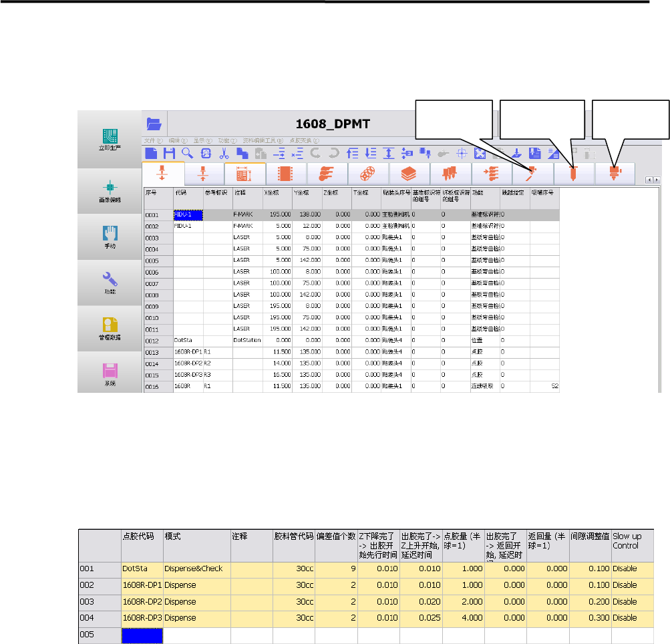
Task: Open 立即生产 in the left sidebar
Action: [110, 140]
